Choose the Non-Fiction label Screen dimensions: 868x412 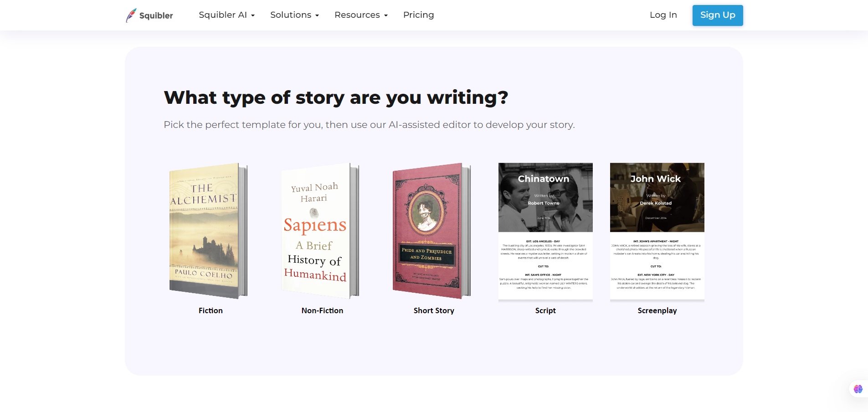coord(322,310)
